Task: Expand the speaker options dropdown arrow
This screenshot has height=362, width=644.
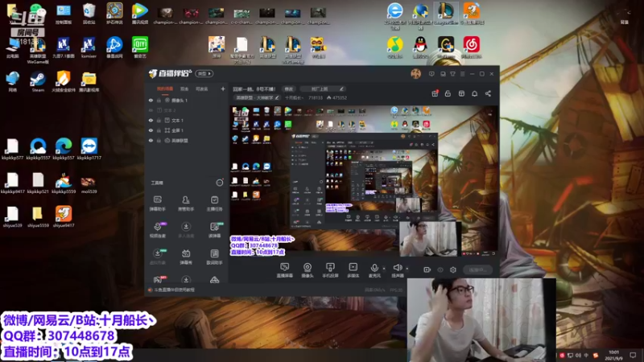Action: pos(407,269)
